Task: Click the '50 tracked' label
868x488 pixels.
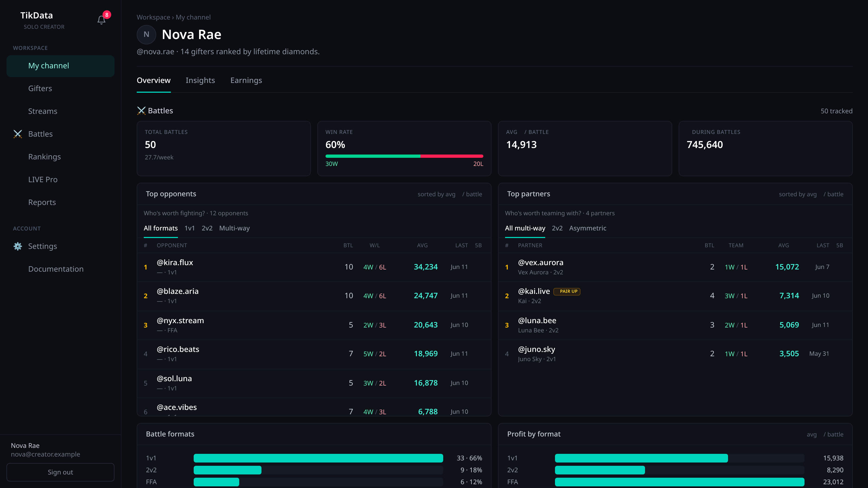Action: coord(836,111)
